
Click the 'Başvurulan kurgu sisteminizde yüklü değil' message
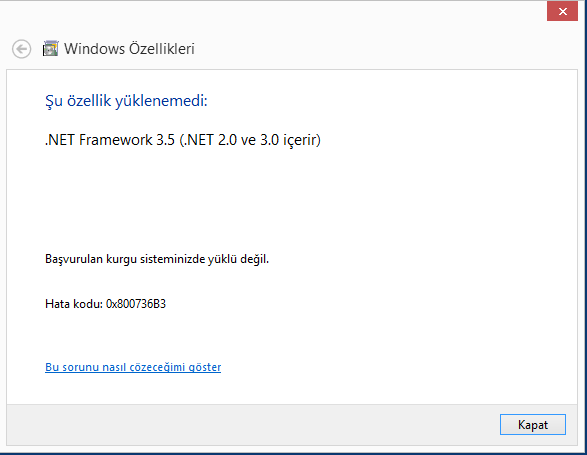[x=157, y=259]
